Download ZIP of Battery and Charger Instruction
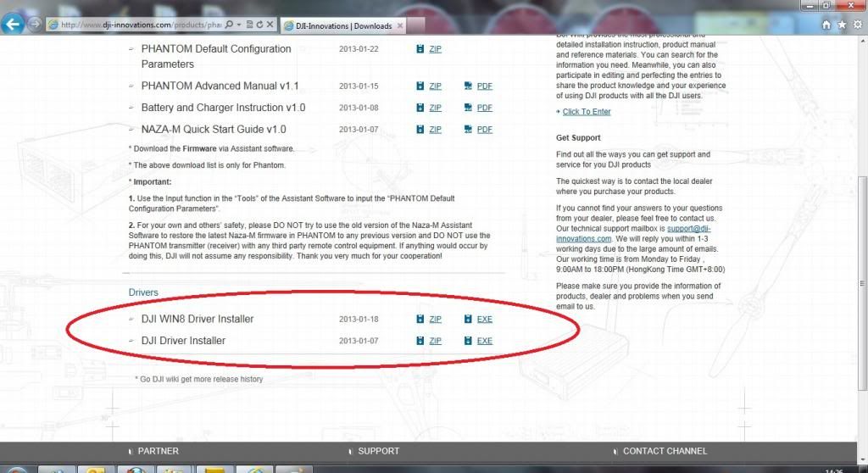The width and height of the screenshot is (868, 473). point(435,108)
